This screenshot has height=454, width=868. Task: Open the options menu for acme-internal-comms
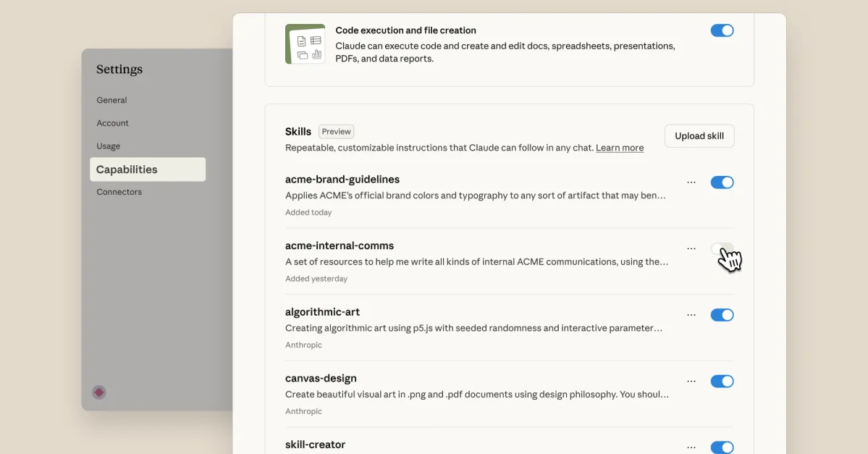[691, 248]
